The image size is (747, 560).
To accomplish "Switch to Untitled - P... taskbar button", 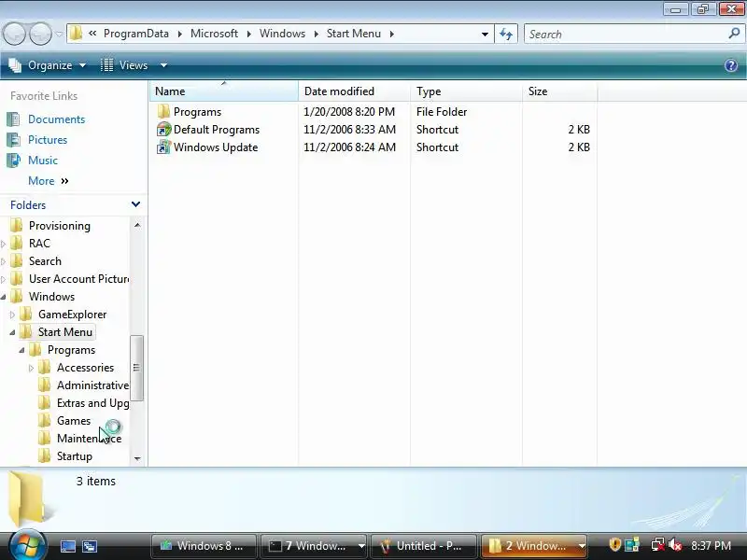I will [423, 546].
